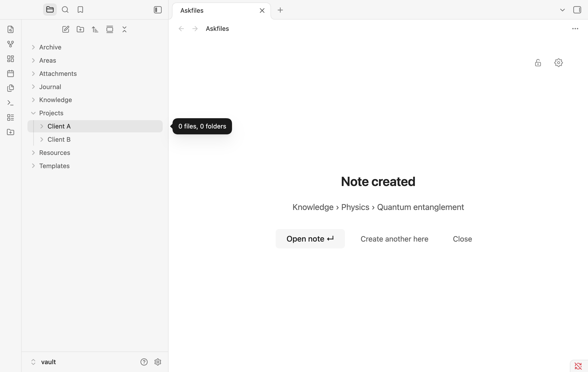Collapse all folders in explorer
The width and height of the screenshot is (588, 372).
[124, 29]
